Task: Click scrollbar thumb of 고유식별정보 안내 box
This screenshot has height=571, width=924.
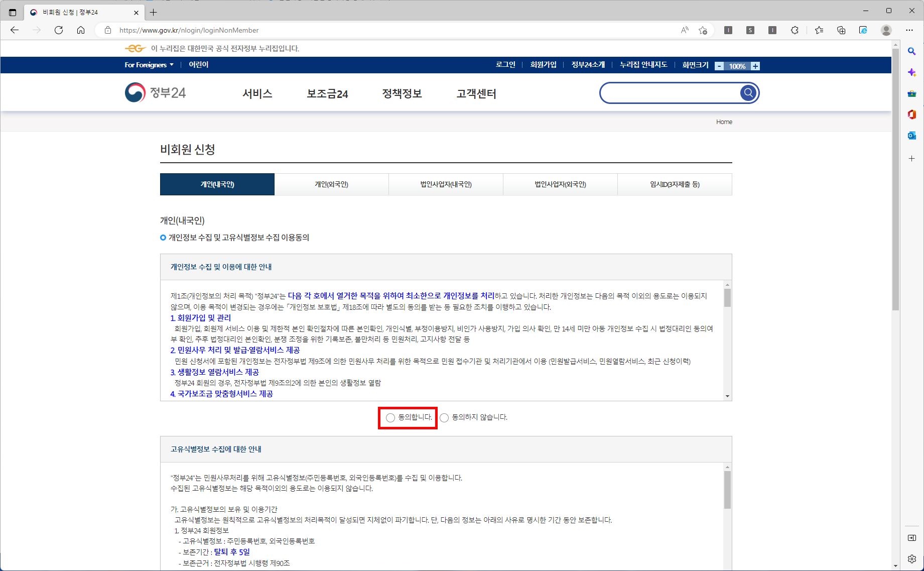Action: [x=727, y=490]
